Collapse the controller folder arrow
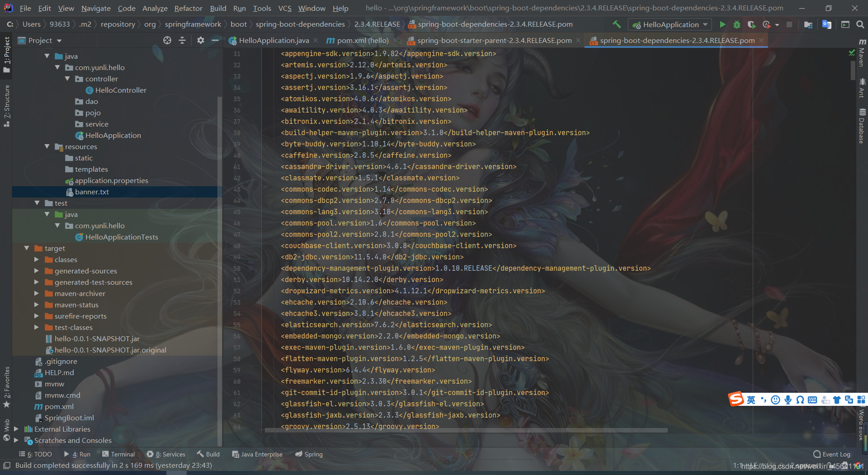Screen dimensions: 868x475 [67, 79]
